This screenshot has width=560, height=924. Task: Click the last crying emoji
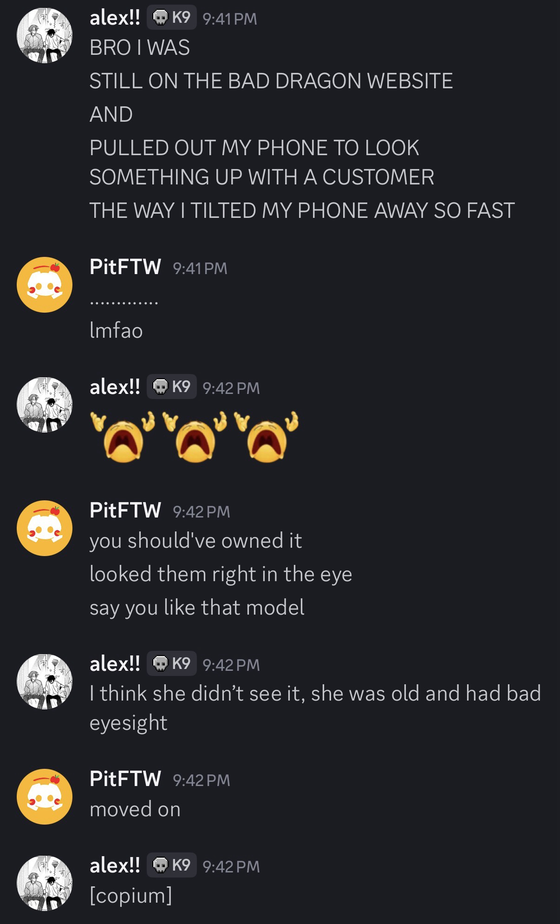click(267, 437)
